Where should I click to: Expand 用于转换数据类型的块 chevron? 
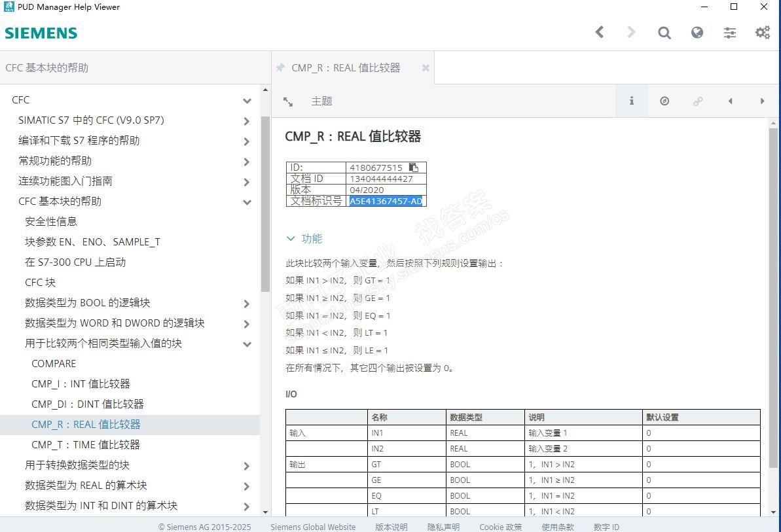click(247, 466)
